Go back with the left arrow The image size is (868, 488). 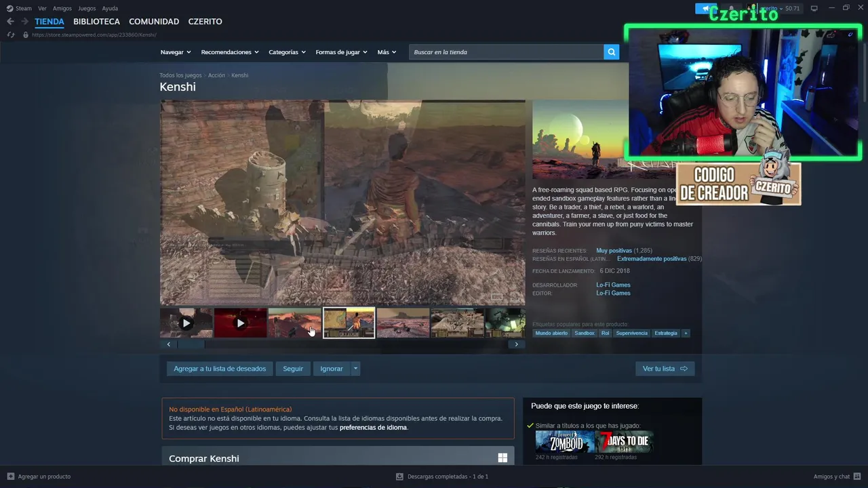click(10, 22)
